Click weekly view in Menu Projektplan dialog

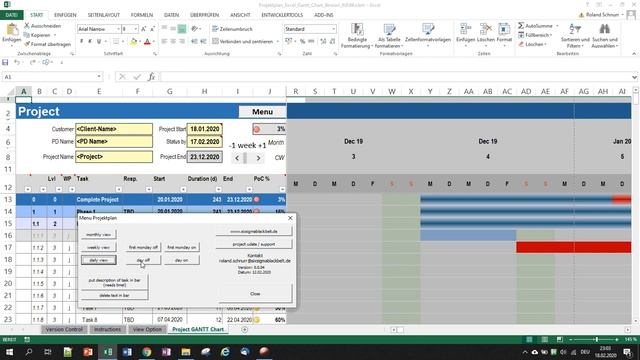click(98, 247)
